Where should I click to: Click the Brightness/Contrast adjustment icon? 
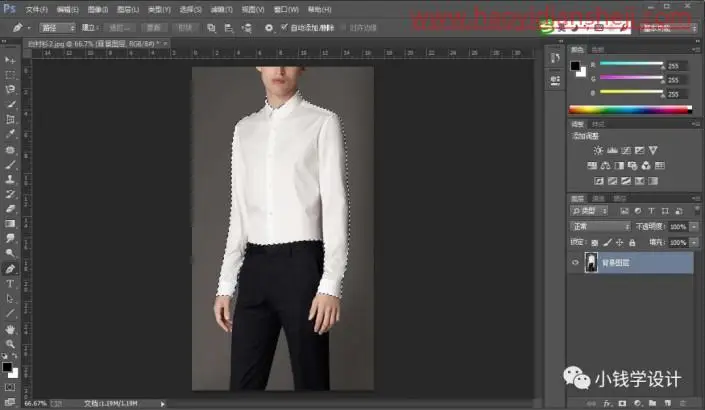coord(598,150)
